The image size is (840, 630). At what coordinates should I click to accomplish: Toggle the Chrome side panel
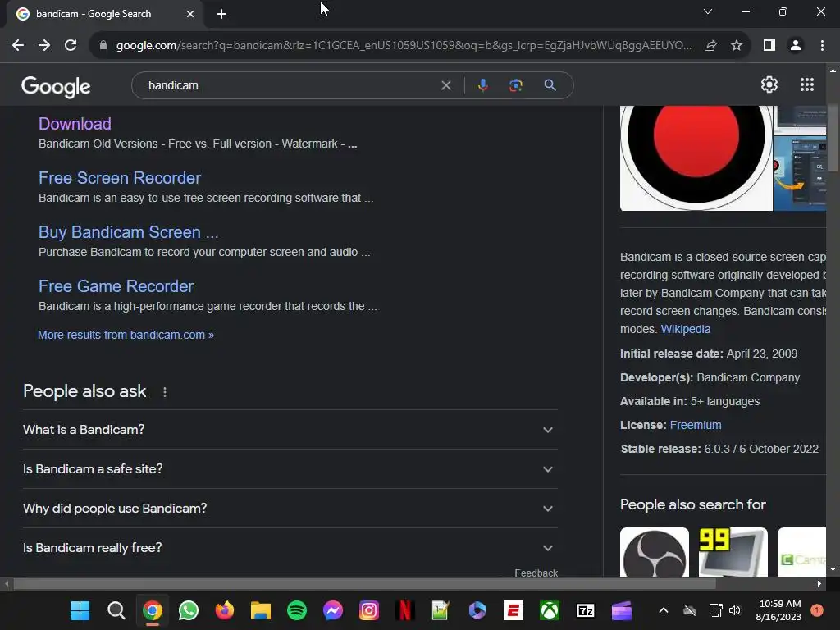tap(769, 46)
